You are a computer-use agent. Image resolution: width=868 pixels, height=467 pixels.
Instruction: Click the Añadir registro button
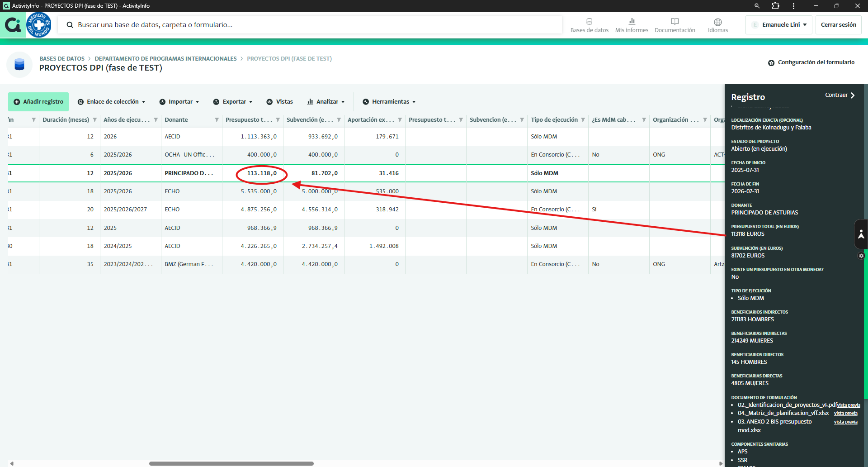(38, 102)
